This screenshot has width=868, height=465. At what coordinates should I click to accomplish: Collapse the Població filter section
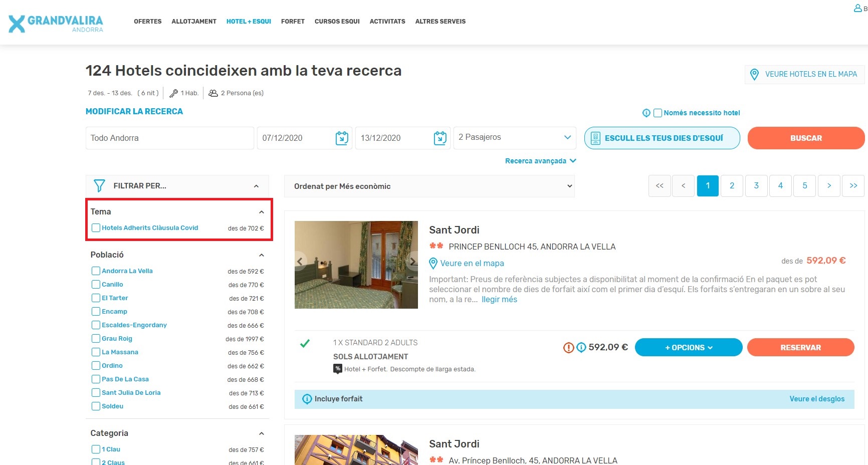pos(261,255)
